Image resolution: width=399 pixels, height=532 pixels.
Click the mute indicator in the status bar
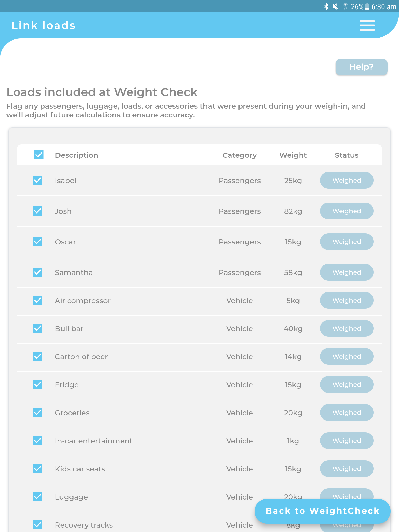click(x=335, y=6)
